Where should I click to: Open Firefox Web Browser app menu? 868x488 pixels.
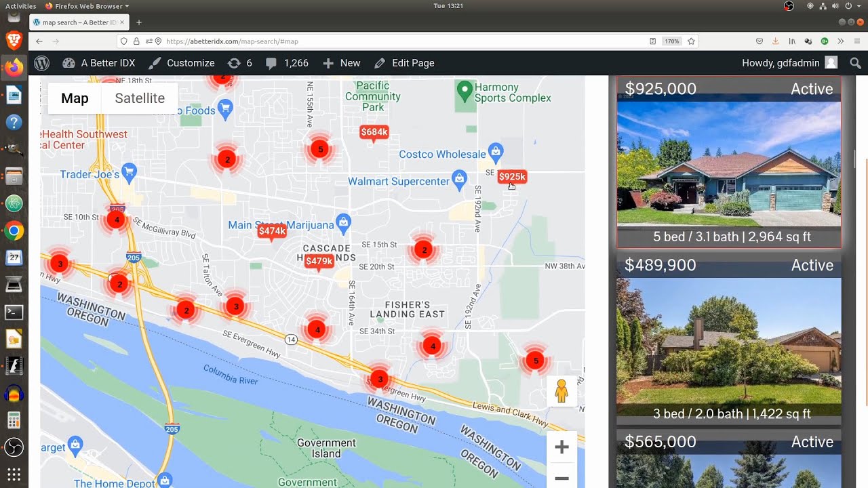point(87,6)
